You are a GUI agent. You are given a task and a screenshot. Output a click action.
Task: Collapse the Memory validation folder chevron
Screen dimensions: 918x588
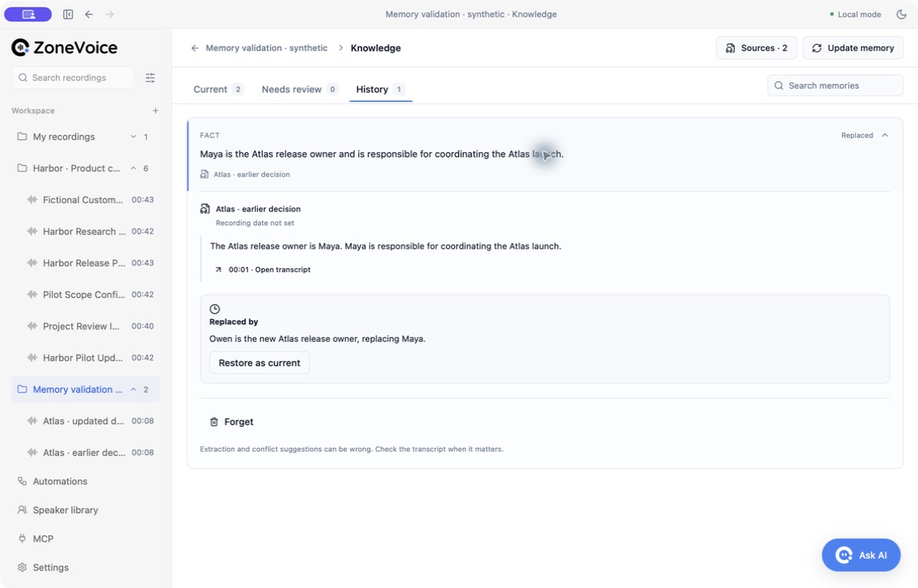[133, 390]
